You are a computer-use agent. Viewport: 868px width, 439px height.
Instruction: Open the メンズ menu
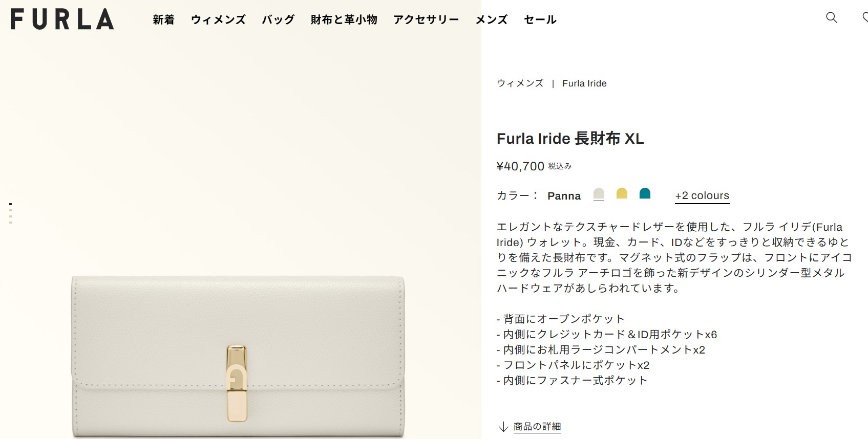coord(491,20)
